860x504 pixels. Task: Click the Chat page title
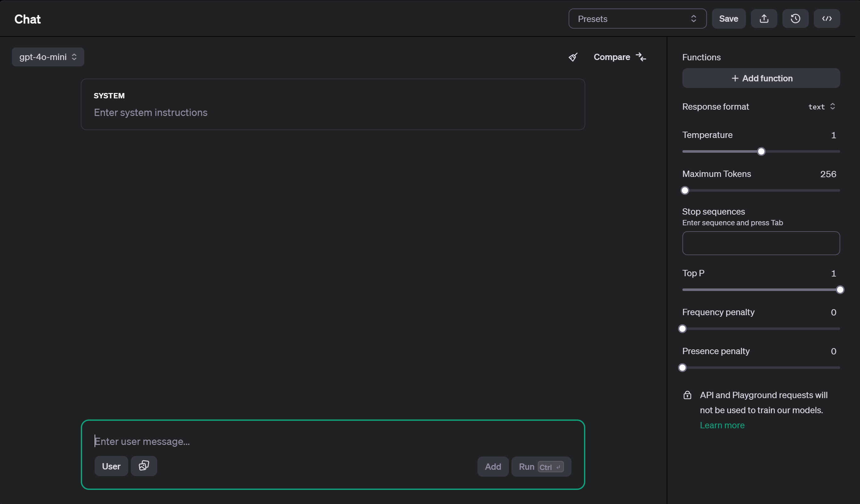tap(27, 19)
